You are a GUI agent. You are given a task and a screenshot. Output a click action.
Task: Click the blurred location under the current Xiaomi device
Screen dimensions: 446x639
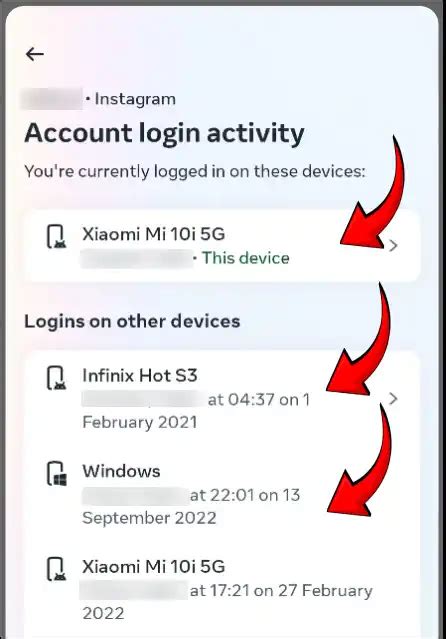pyautogui.click(x=137, y=258)
